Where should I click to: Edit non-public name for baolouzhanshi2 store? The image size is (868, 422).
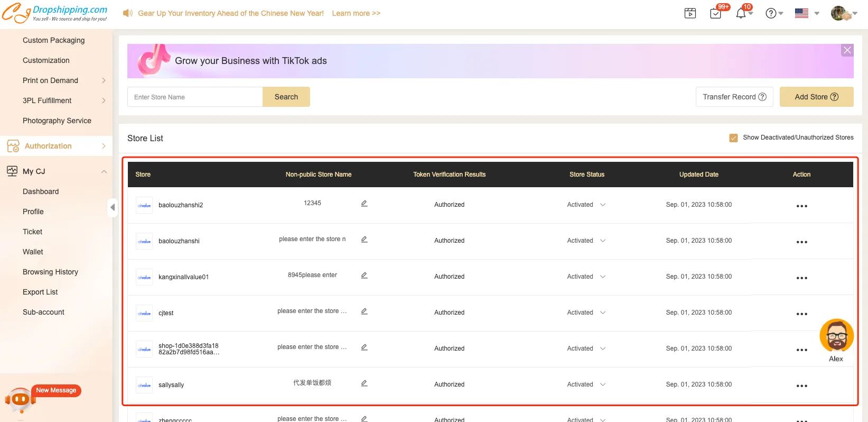tap(364, 204)
